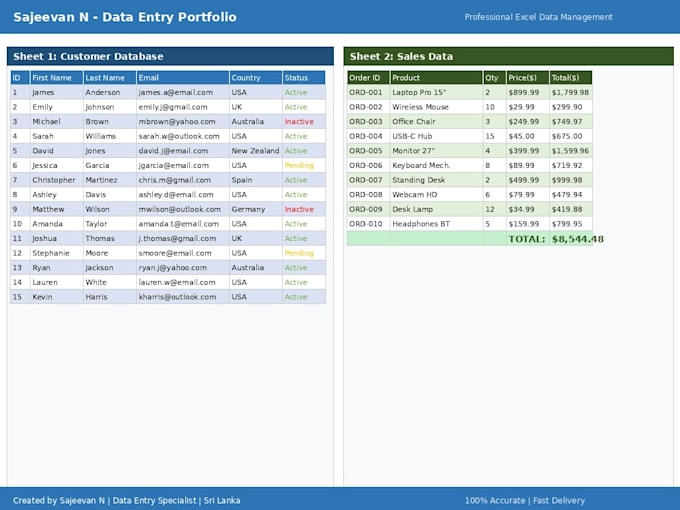Click order 'ORD-005'
The height and width of the screenshot is (510, 680).
point(366,151)
